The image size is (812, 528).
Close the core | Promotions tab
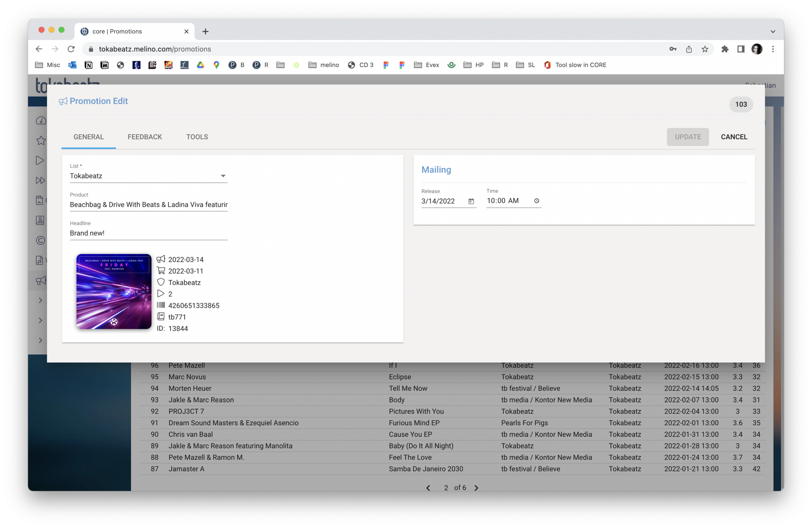pos(186,31)
